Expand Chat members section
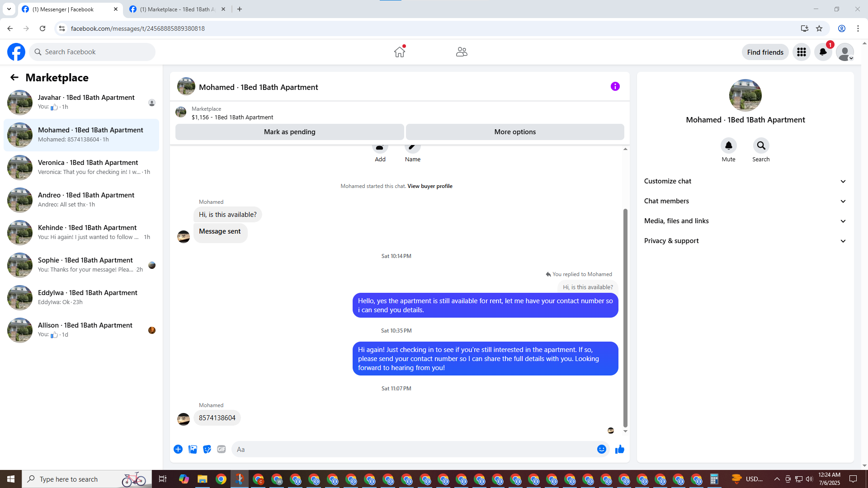The height and width of the screenshot is (488, 868). click(x=745, y=201)
